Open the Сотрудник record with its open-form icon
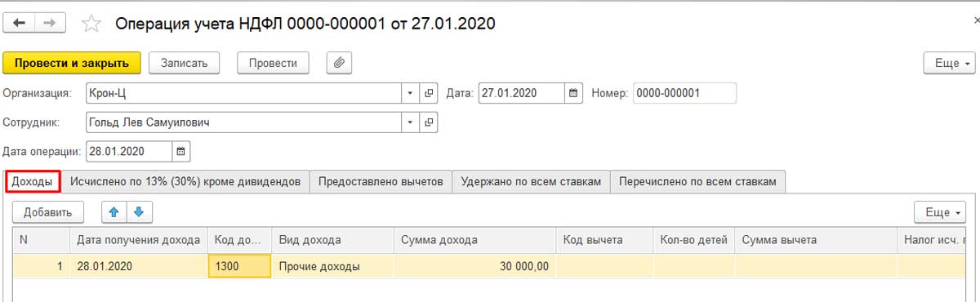 430,122
